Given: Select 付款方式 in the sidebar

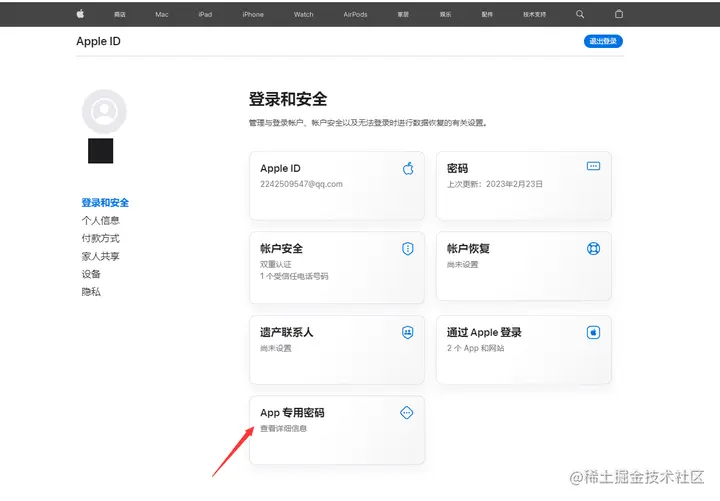Looking at the screenshot, I should coord(101,239).
